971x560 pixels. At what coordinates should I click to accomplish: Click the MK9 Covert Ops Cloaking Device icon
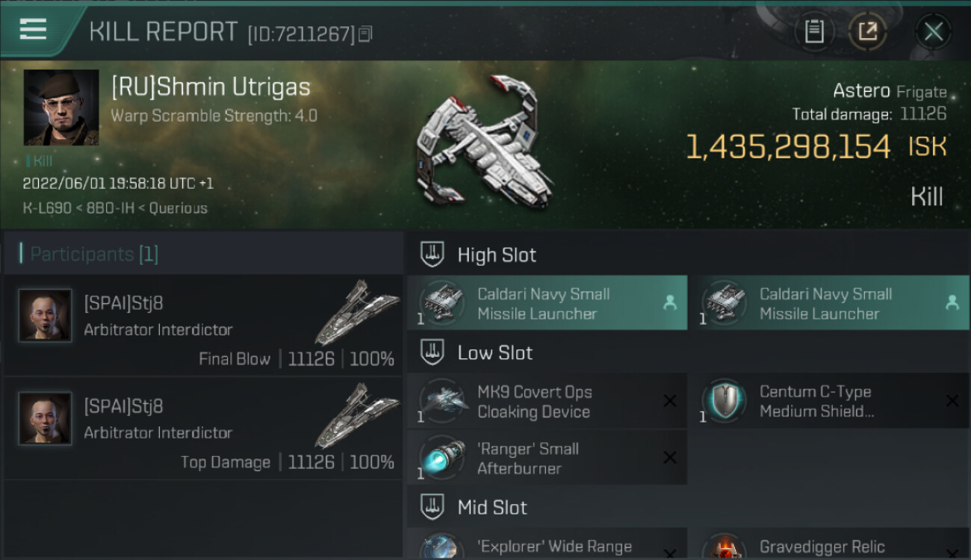[x=441, y=401]
